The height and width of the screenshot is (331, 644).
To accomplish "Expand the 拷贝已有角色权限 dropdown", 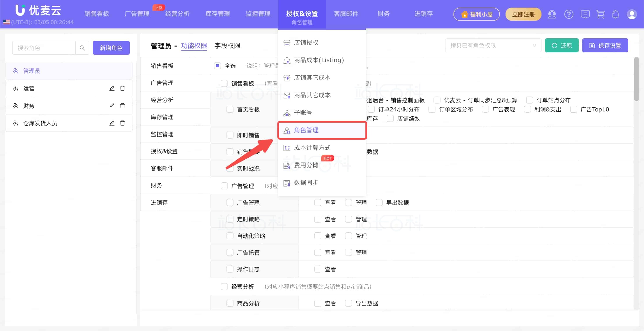I will click(493, 46).
